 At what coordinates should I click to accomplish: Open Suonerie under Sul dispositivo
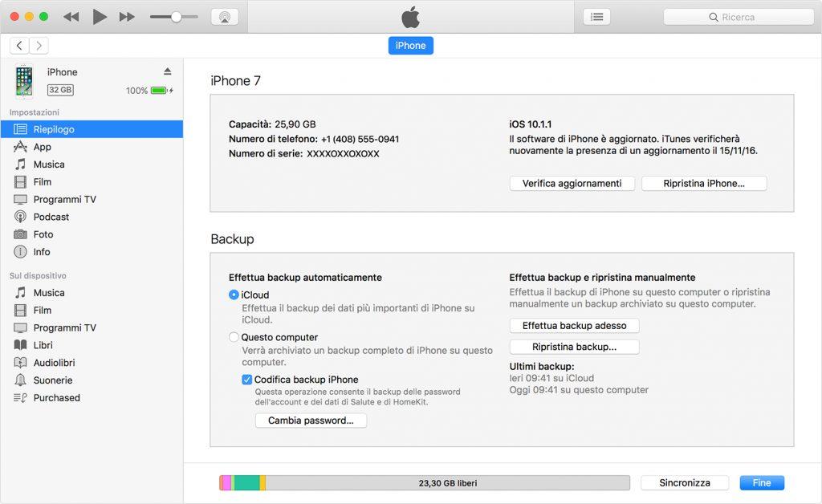click(x=53, y=380)
